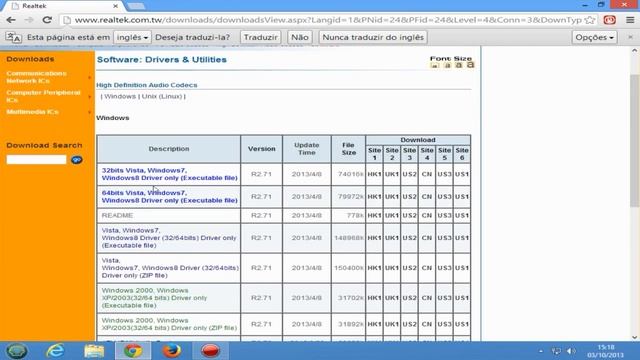Click the Traduzir button
Viewport: 640px width, 360px height.
(x=260, y=37)
